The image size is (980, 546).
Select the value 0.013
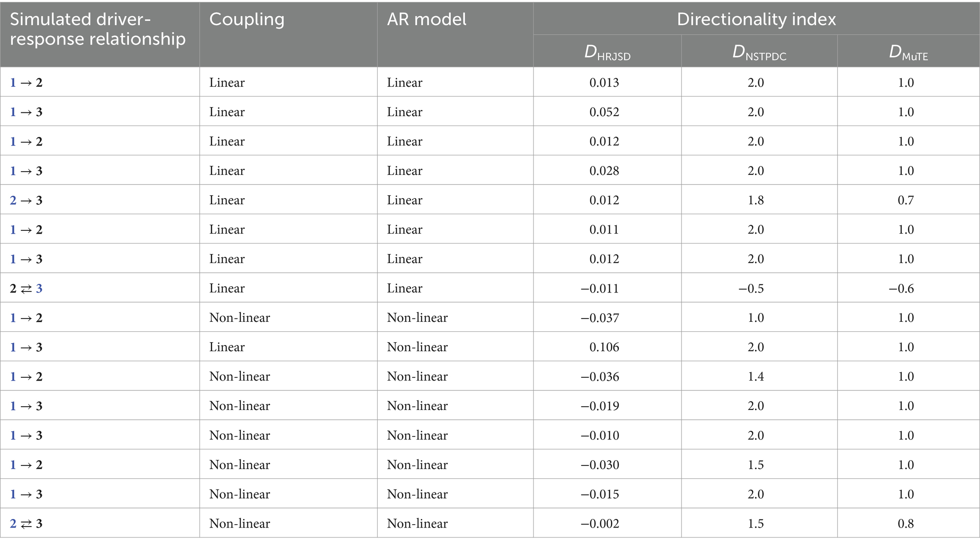click(604, 82)
